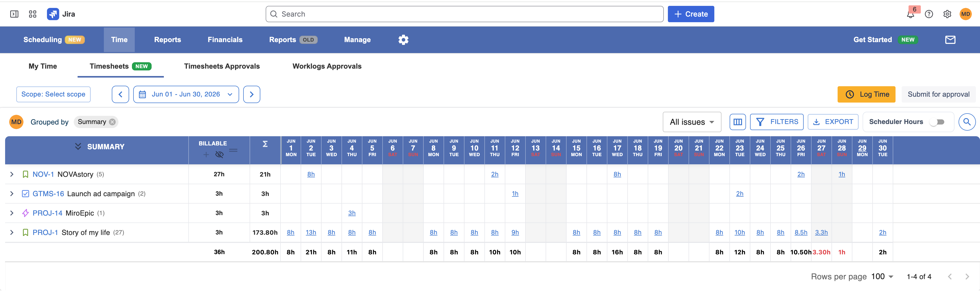This screenshot has height=299, width=980.
Task: Open Scope: Select scope selector
Action: pos(53,94)
